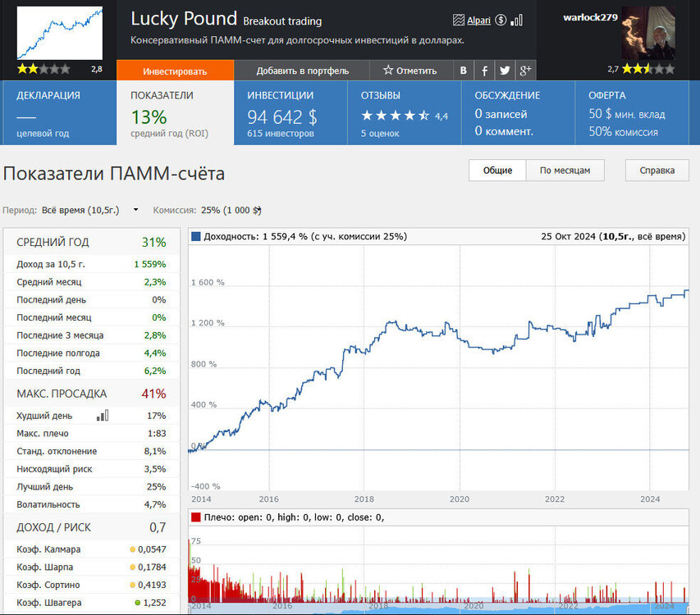The height and width of the screenshot is (615, 700).
Task: Click the reviews five-star rating 4,4
Action: (x=395, y=116)
